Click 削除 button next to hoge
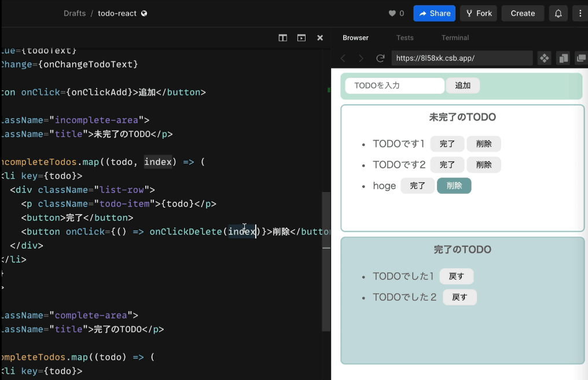 tap(454, 186)
